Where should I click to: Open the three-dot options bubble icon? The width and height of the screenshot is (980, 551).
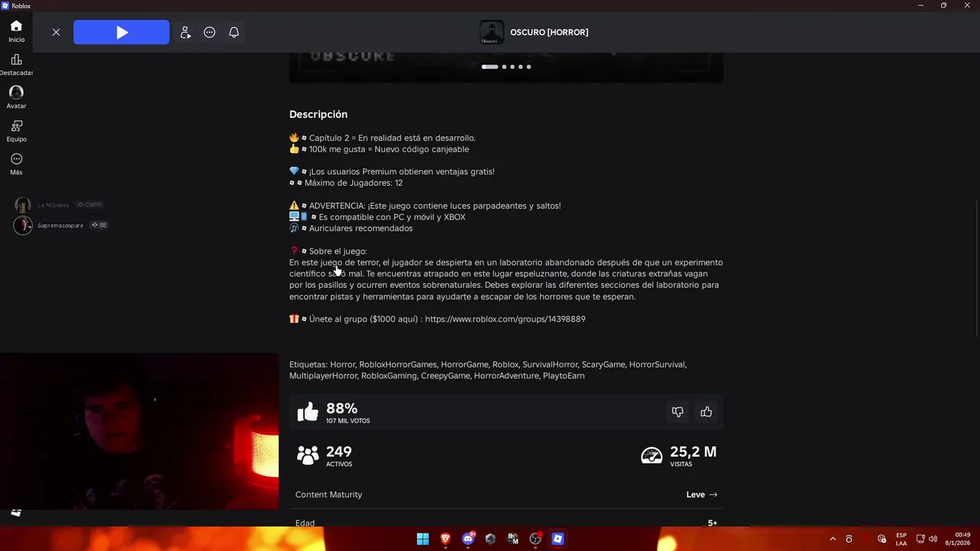[210, 32]
